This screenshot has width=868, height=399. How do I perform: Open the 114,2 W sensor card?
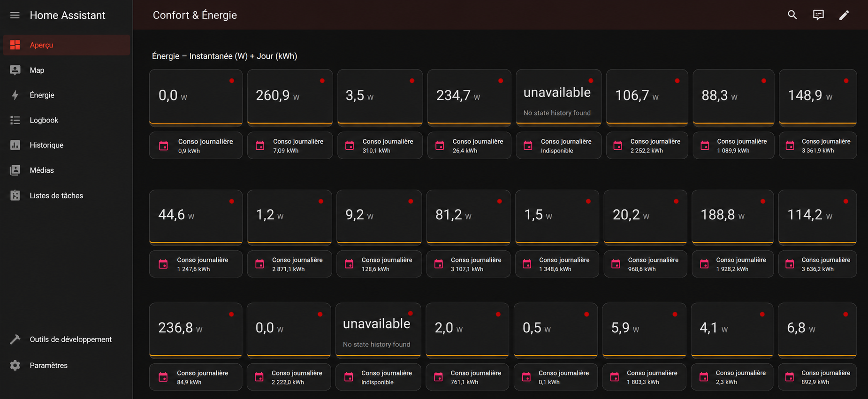point(817,217)
